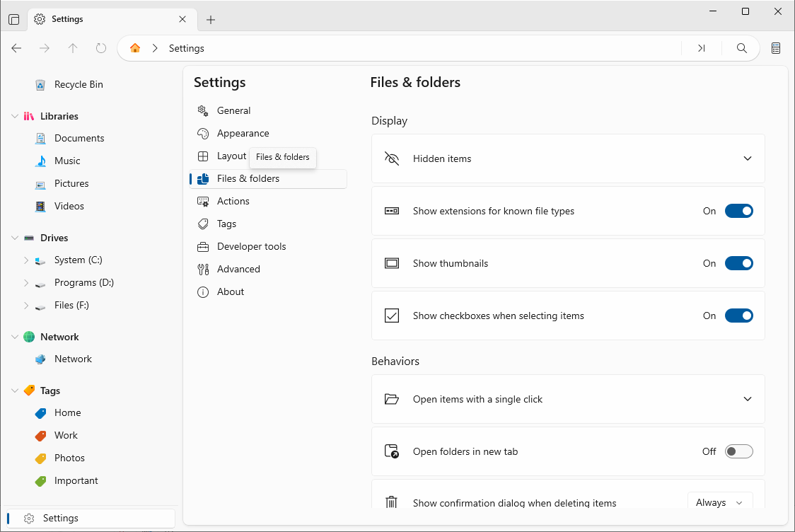Click the green Important tag icon
The height and width of the screenshot is (532, 795).
click(x=40, y=481)
